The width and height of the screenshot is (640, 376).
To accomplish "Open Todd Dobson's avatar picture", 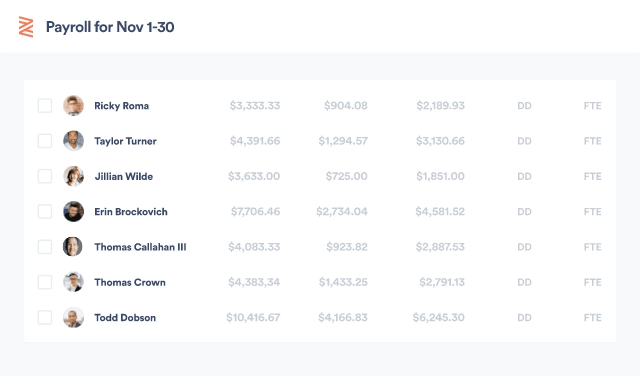I will coord(73,317).
